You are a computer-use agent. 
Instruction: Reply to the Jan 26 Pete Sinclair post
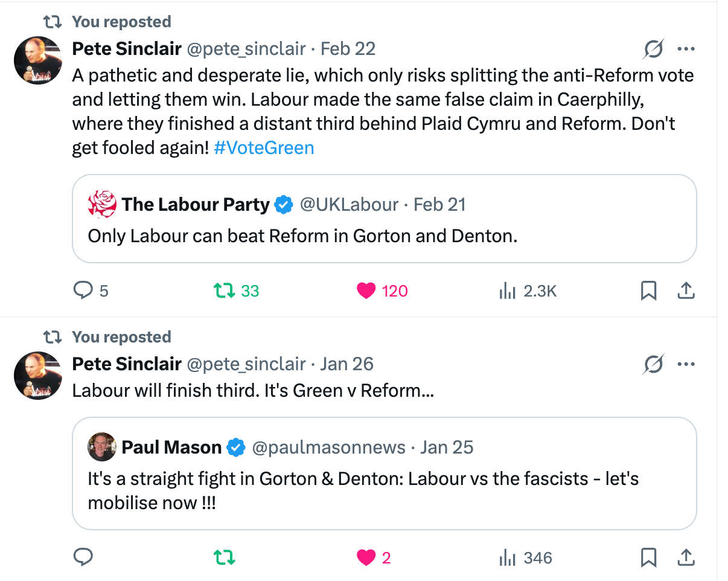tap(83, 557)
